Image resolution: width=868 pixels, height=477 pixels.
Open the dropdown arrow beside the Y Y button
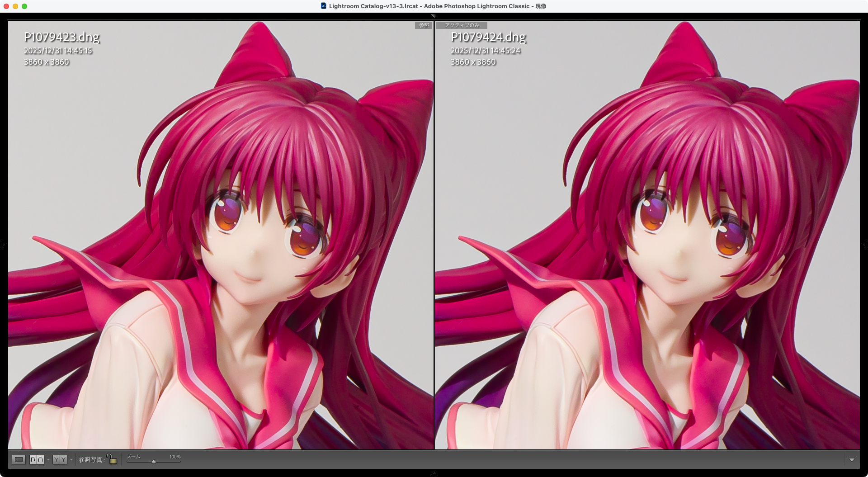point(71,460)
